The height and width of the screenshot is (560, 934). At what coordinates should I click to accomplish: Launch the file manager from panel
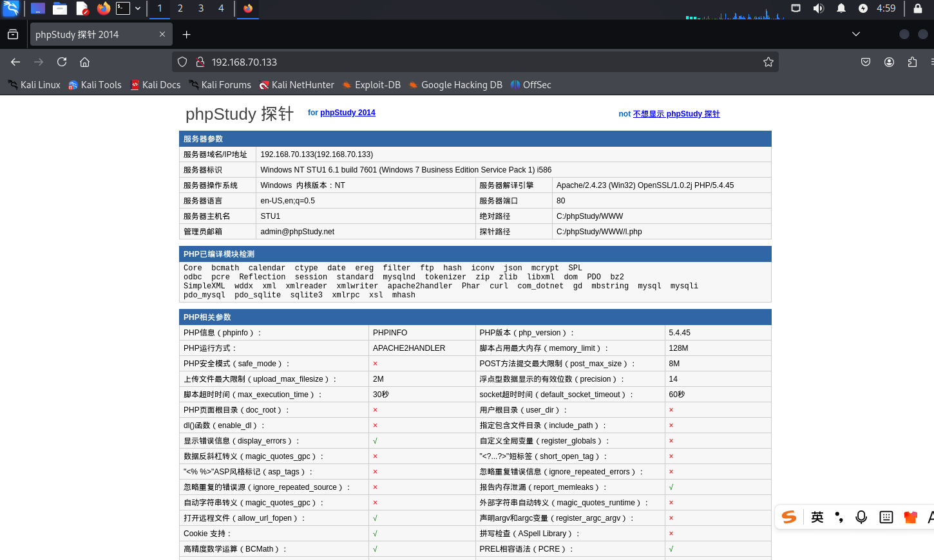coord(60,8)
